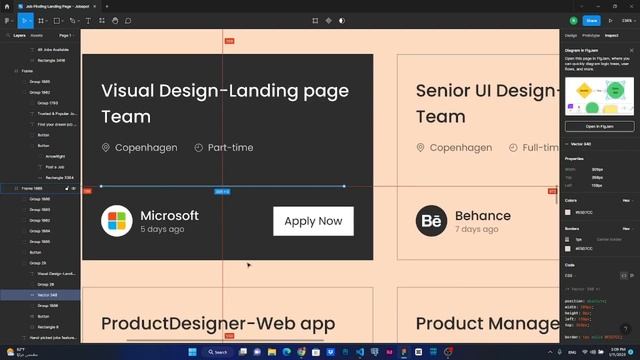The image size is (640, 360).
Task: Open the Frame tool dropdown arrow
Action: point(47,21)
